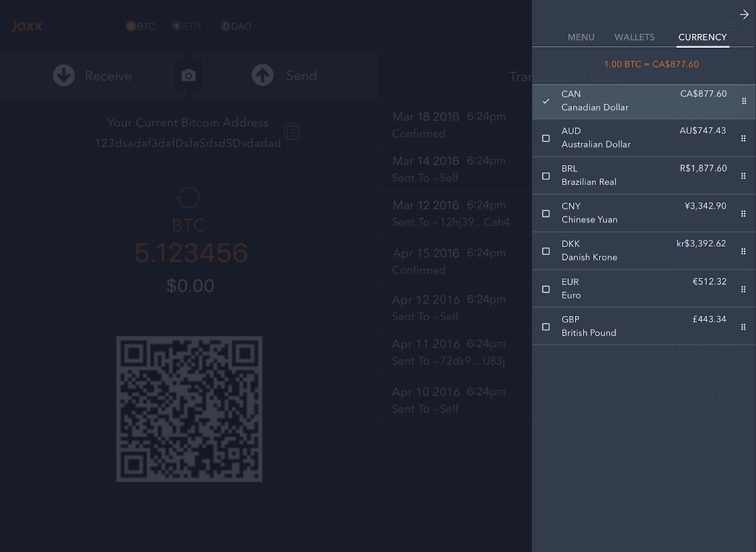The height and width of the screenshot is (552, 756).
Task: Enable the Australian Dollar checkbox
Action: click(546, 139)
